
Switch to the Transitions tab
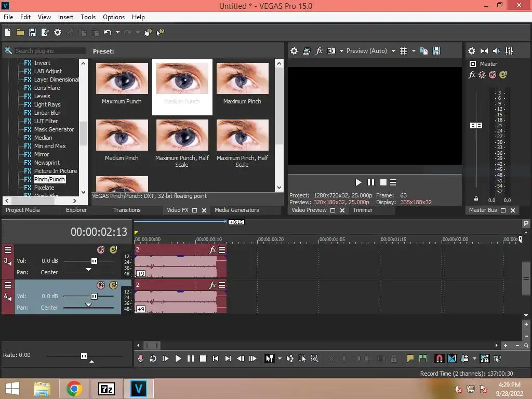(127, 210)
